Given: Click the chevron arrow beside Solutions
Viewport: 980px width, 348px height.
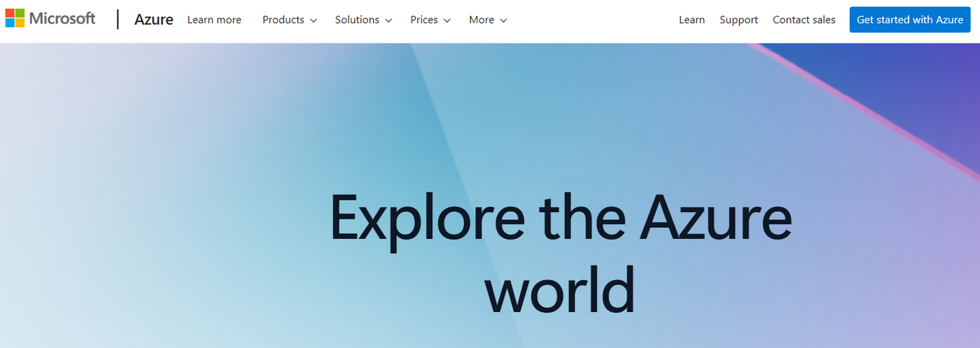Looking at the screenshot, I should pyautogui.click(x=389, y=20).
